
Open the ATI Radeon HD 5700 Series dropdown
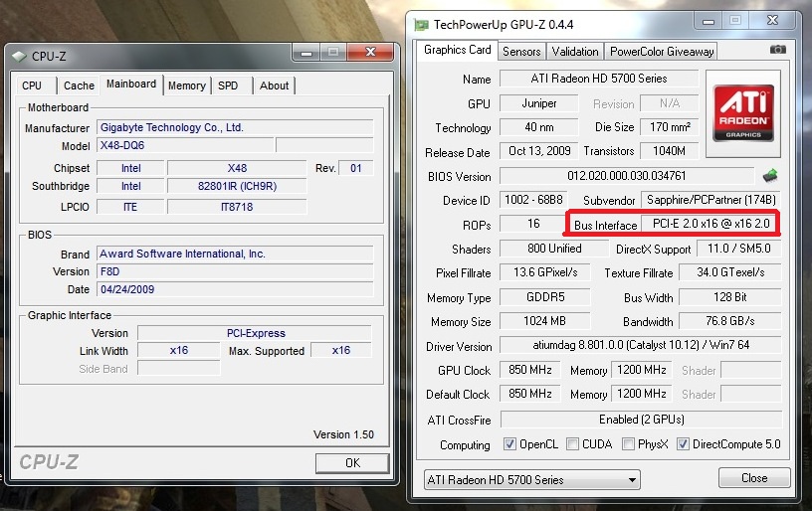[x=531, y=479]
